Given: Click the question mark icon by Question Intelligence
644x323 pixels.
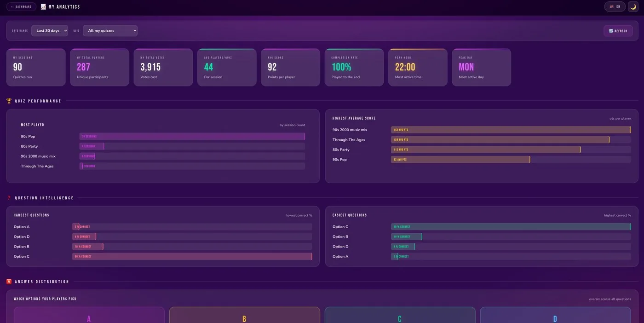Looking at the screenshot, I should point(9,198).
